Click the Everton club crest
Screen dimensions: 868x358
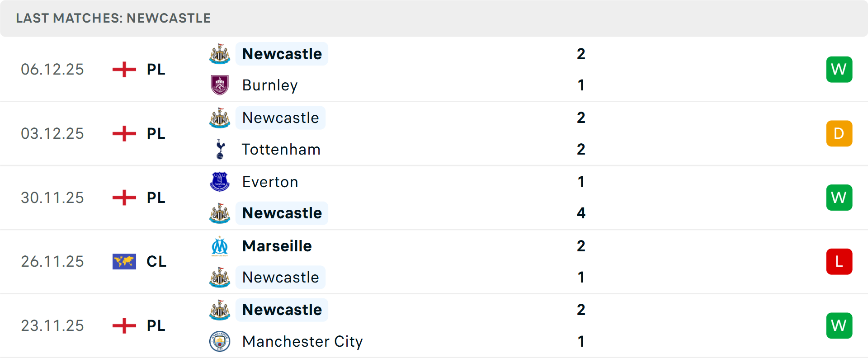[220, 182]
